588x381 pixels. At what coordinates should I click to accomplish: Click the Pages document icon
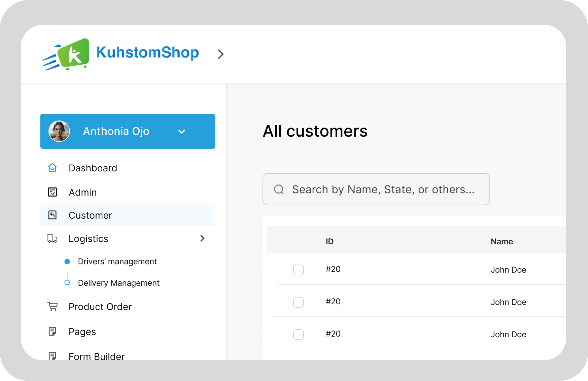click(x=53, y=332)
